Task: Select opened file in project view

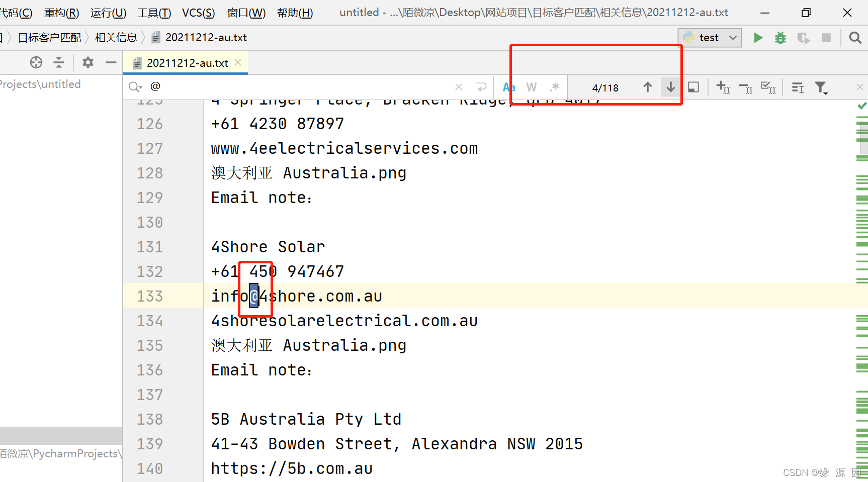Action: (x=36, y=62)
